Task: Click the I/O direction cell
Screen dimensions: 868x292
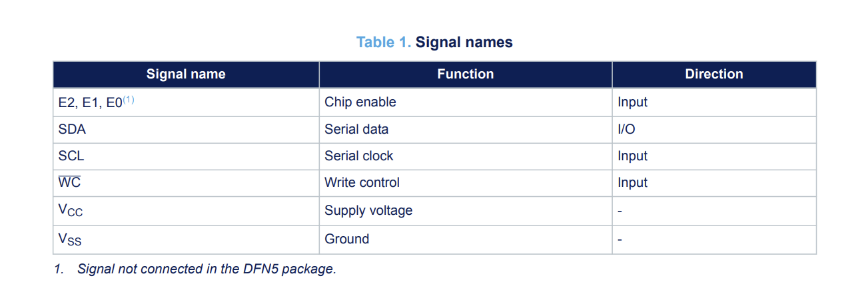Action: 714,129
